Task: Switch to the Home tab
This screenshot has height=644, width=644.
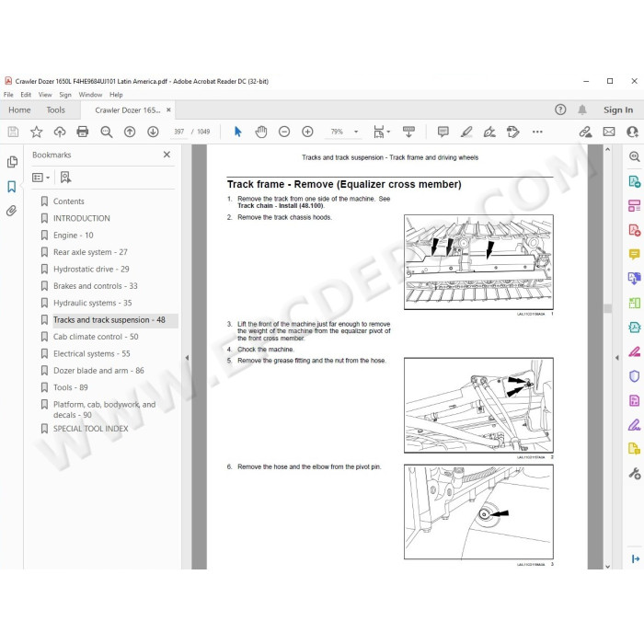Action: coord(19,109)
